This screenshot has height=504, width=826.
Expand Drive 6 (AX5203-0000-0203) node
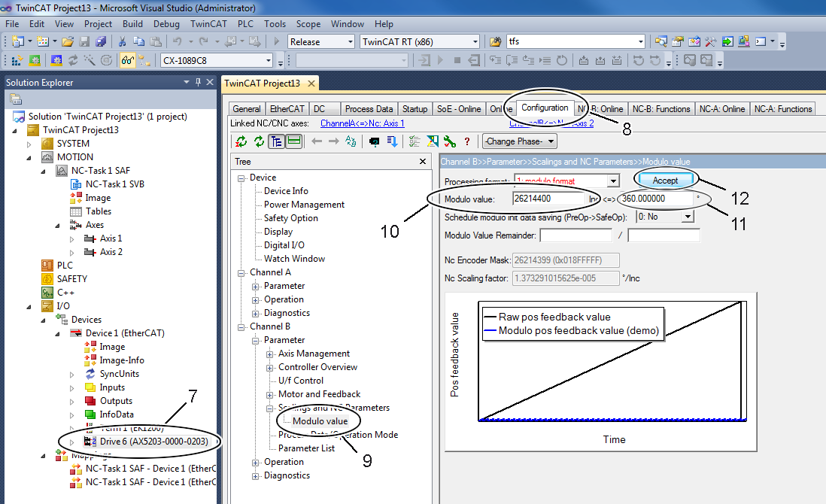[72, 442]
